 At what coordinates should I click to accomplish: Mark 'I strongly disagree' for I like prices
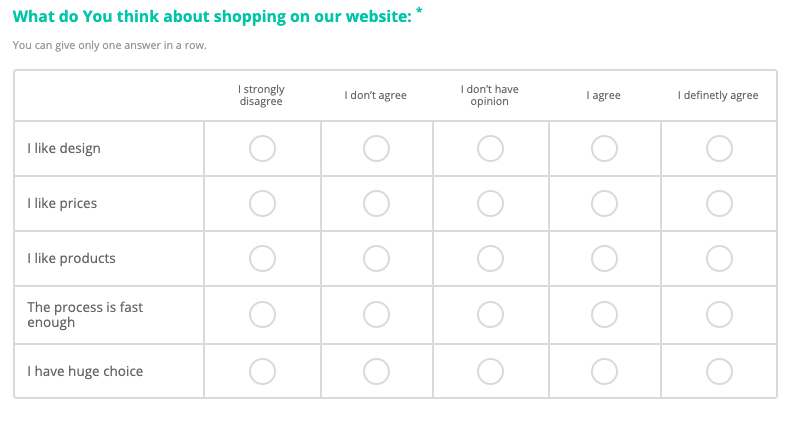coord(262,204)
